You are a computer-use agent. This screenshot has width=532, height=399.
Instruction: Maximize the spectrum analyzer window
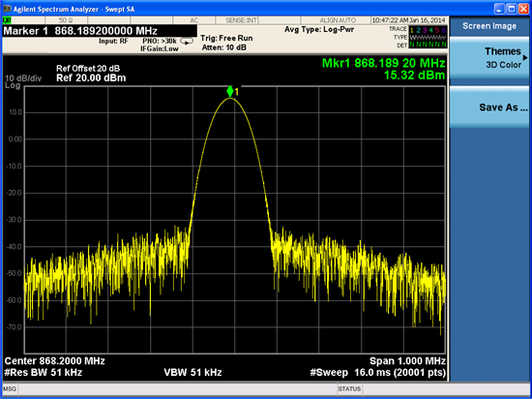tap(512, 9)
